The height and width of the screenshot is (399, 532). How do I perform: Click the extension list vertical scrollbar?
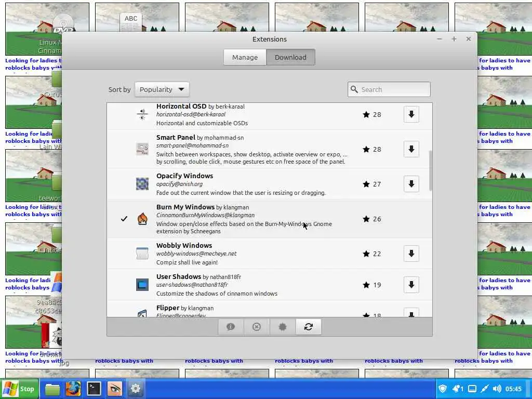point(431,170)
